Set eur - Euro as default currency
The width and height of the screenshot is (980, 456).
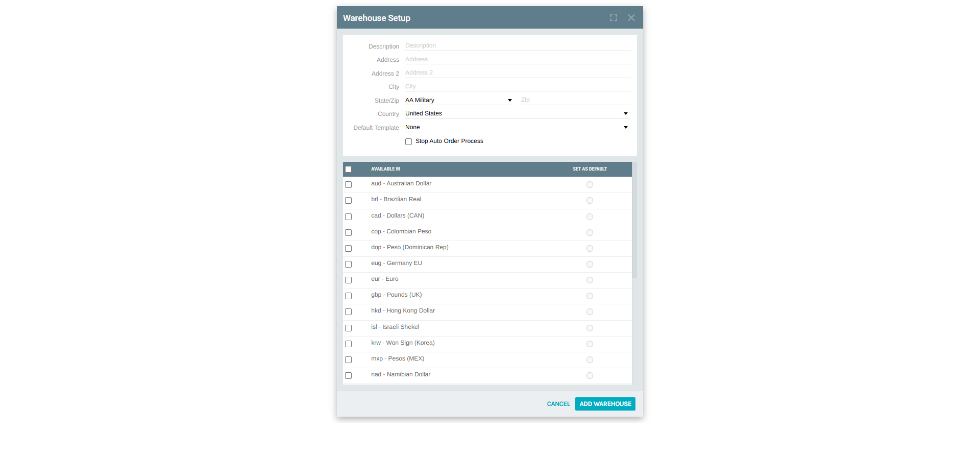pos(590,280)
